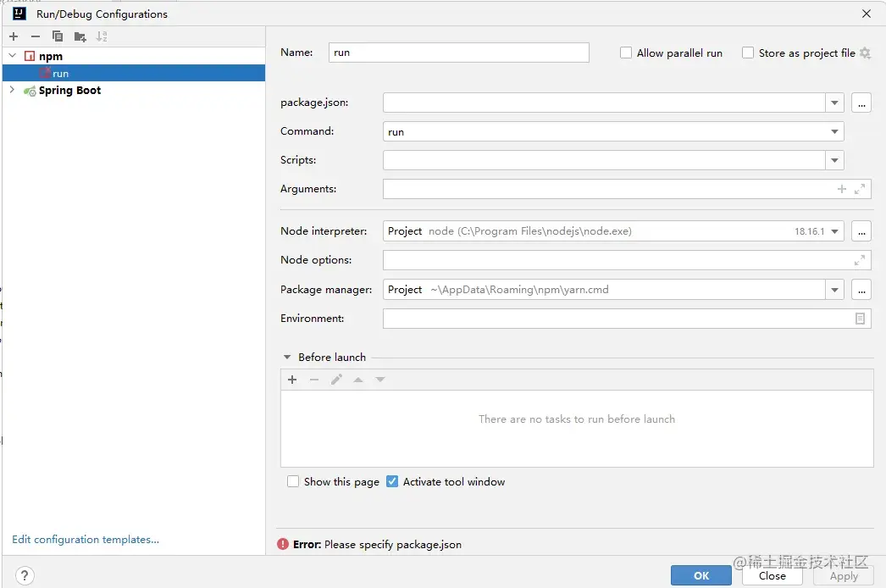Click the Scripts text field
Image resolution: width=886 pixels, height=588 pixels.
pos(604,161)
